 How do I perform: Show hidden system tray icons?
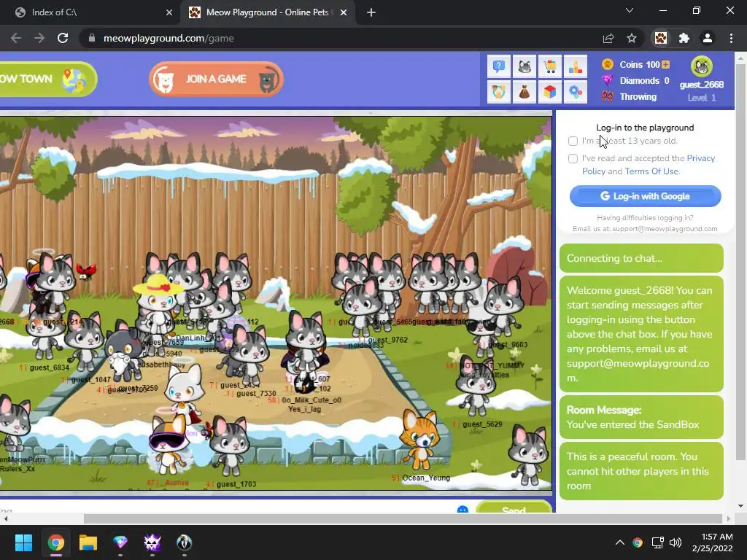(x=620, y=542)
